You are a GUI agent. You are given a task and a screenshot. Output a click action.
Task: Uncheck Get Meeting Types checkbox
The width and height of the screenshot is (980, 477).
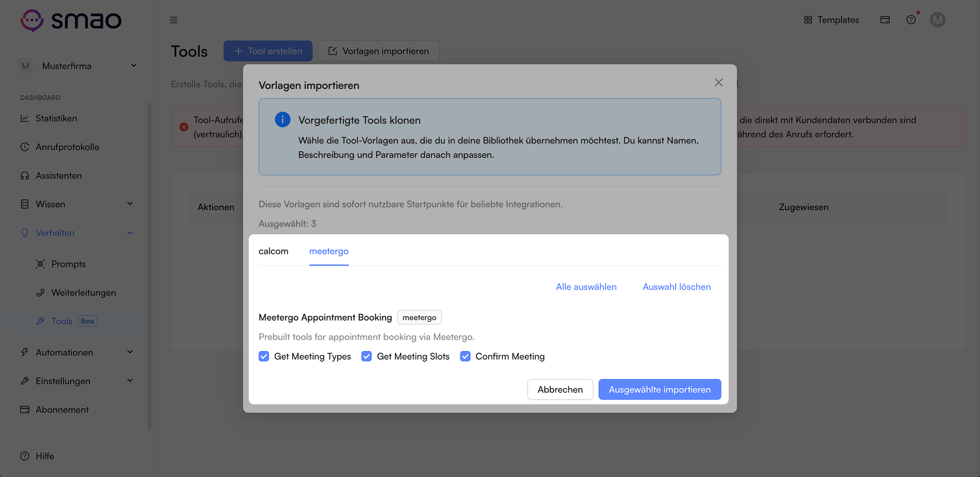point(264,356)
